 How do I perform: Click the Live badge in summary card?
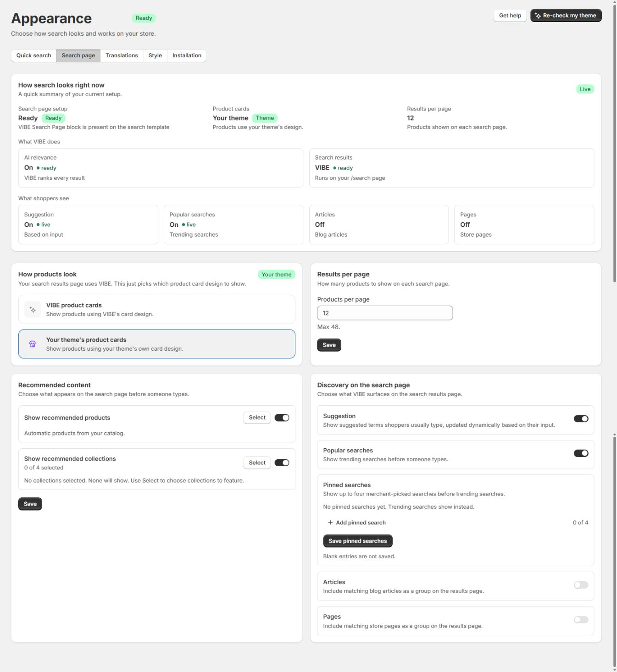[585, 89]
